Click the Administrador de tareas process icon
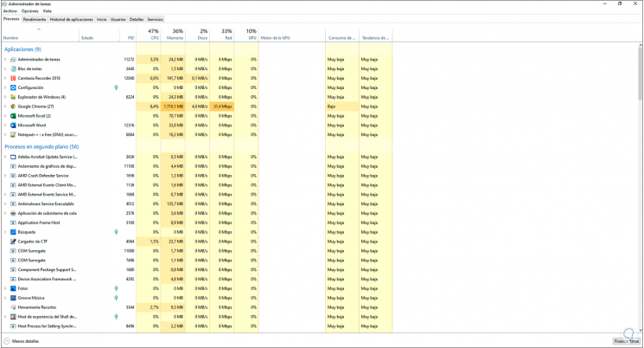This screenshot has width=644, height=348. pos(13,59)
